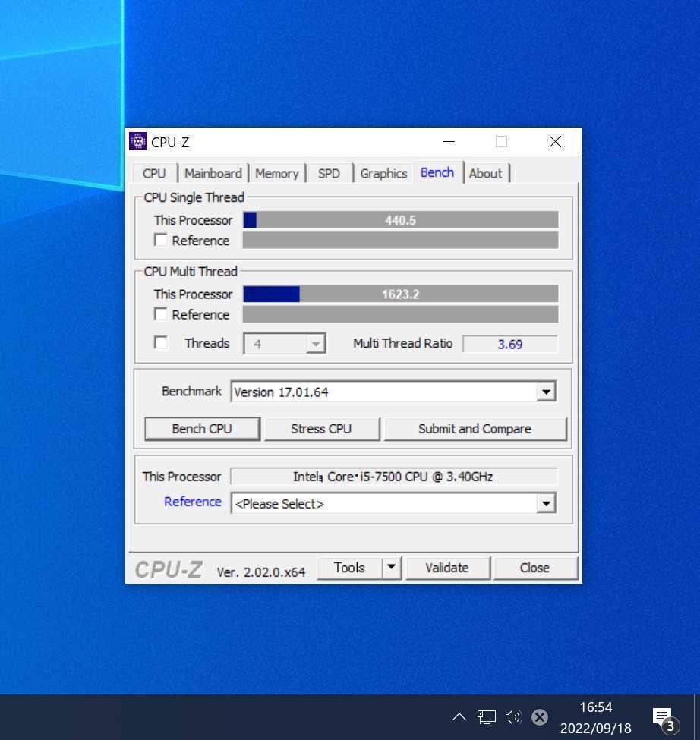Click Submit and Compare
Screen dimensions: 700x740
[475, 429]
